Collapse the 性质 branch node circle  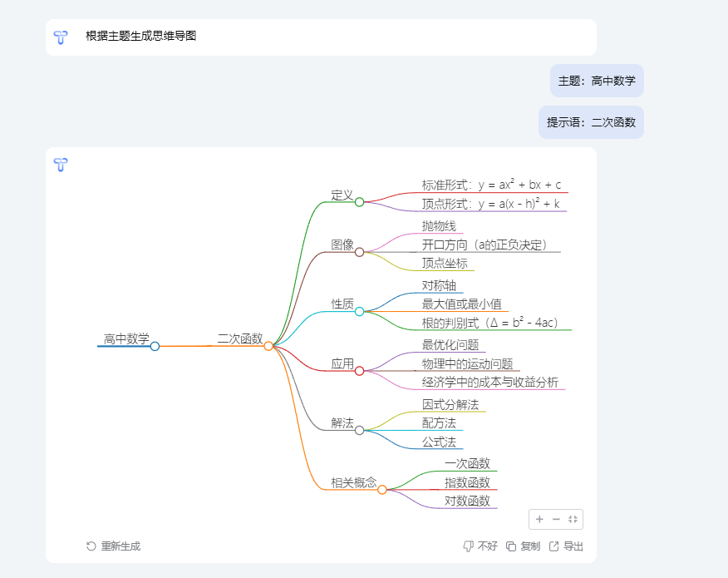click(x=359, y=311)
